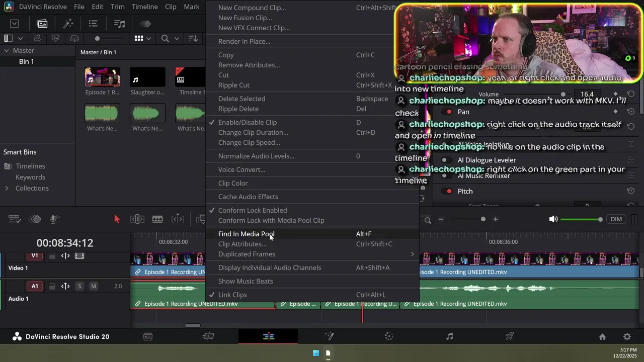Toggle the V1 track destination selector
Image resolution: width=644 pixels, height=362 pixels.
(35, 256)
